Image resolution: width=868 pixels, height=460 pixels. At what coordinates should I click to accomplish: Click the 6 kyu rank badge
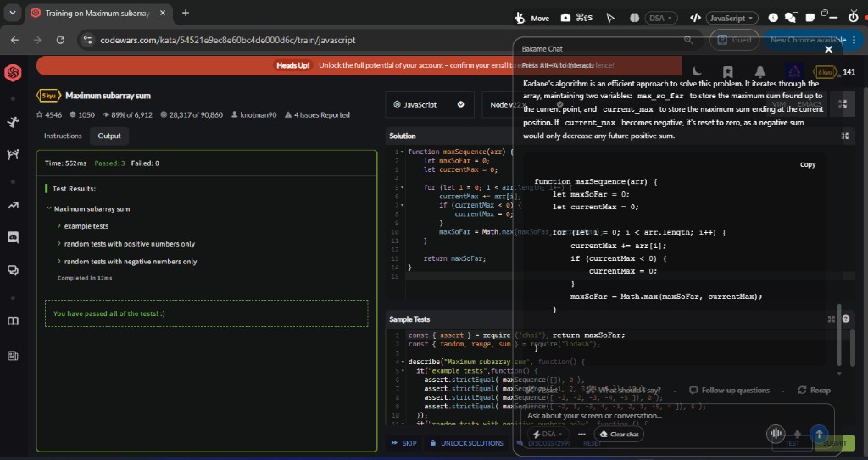825,72
